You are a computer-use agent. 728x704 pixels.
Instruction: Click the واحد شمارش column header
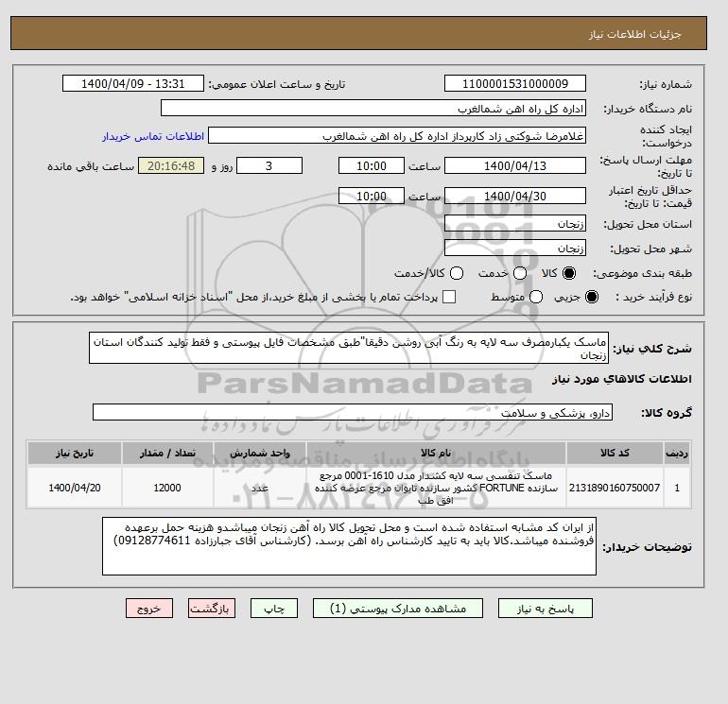pos(260,453)
